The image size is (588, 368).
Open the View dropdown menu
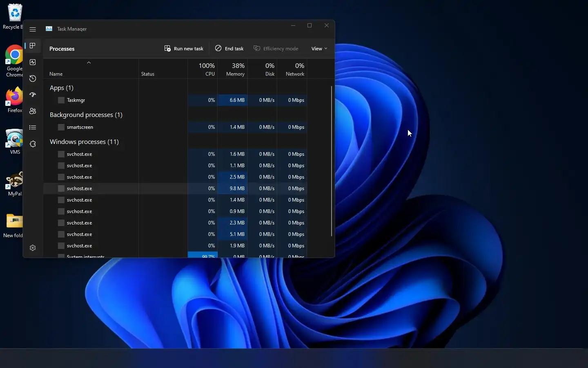coord(319,49)
